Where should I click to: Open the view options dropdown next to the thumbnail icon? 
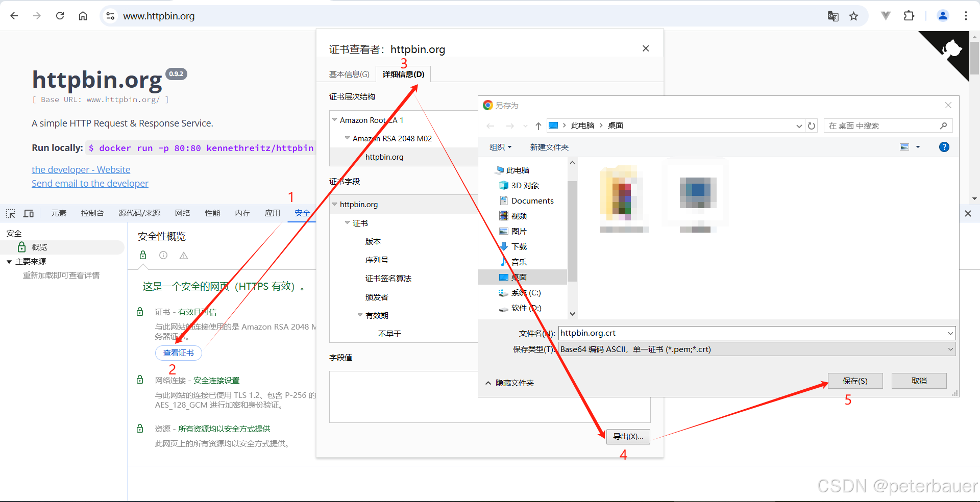tap(918, 147)
